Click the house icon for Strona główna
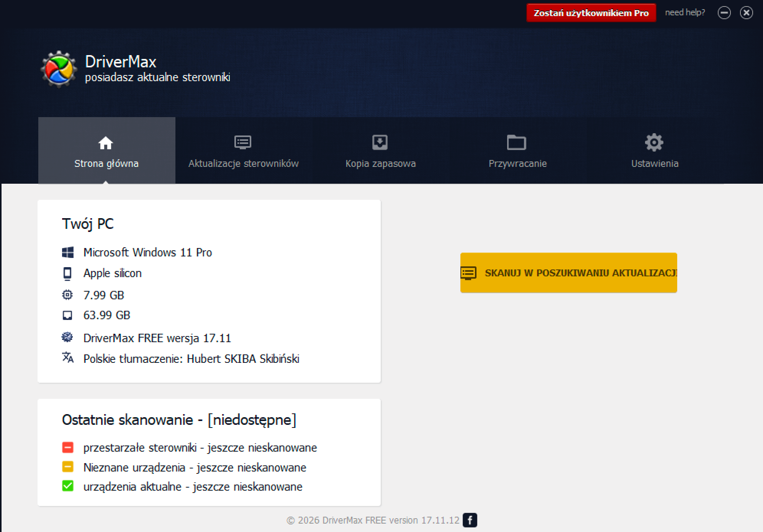The width and height of the screenshot is (763, 532). 106,143
